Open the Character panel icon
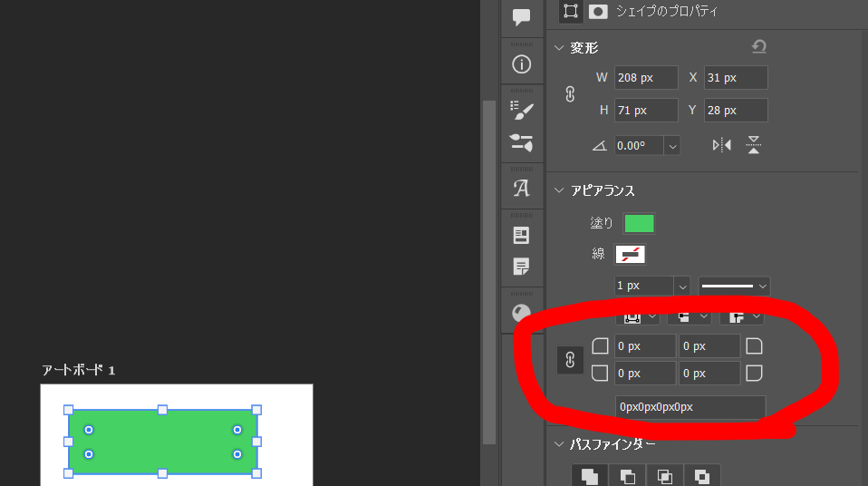 [x=522, y=189]
